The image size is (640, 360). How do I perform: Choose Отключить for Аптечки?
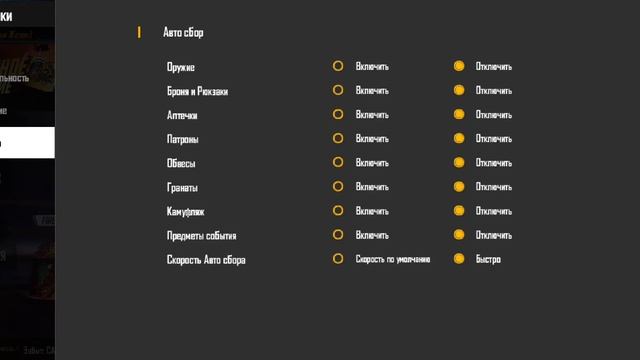[459, 114]
